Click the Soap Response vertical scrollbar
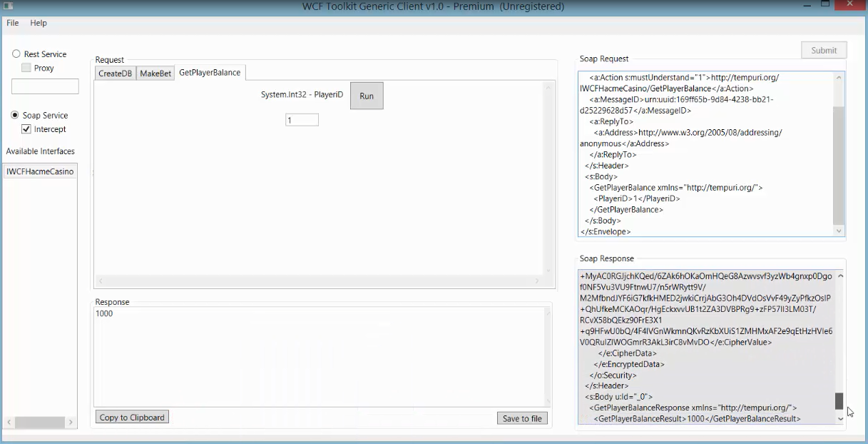Image resolution: width=868 pixels, height=444 pixels. (x=839, y=401)
